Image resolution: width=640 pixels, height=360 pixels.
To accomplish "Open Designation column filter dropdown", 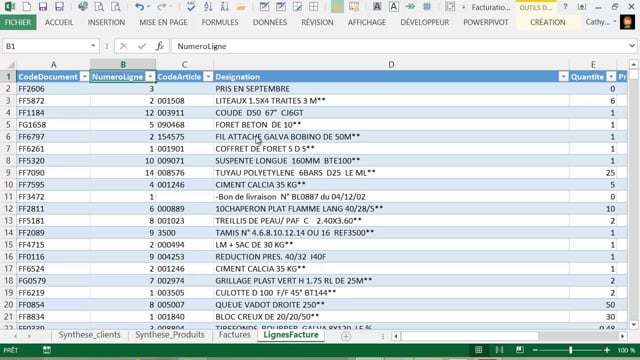I will point(563,77).
